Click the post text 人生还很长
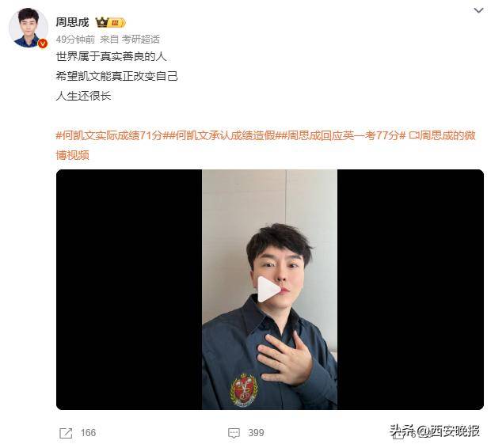This screenshot has width=491, height=448. 84,96
